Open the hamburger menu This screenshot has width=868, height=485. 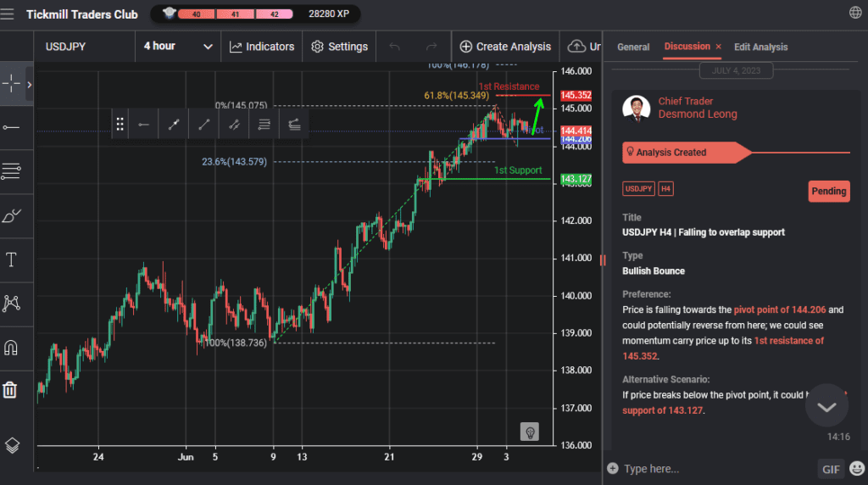pos(8,14)
